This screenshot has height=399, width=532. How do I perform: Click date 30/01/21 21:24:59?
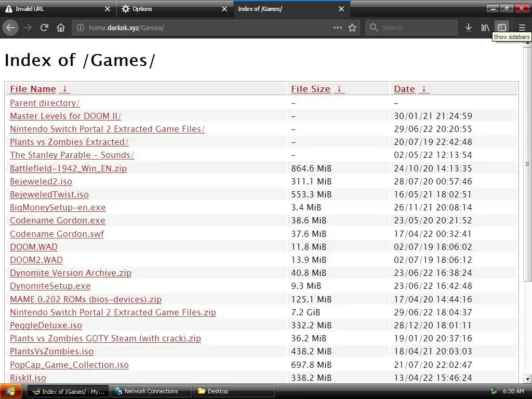pos(433,116)
